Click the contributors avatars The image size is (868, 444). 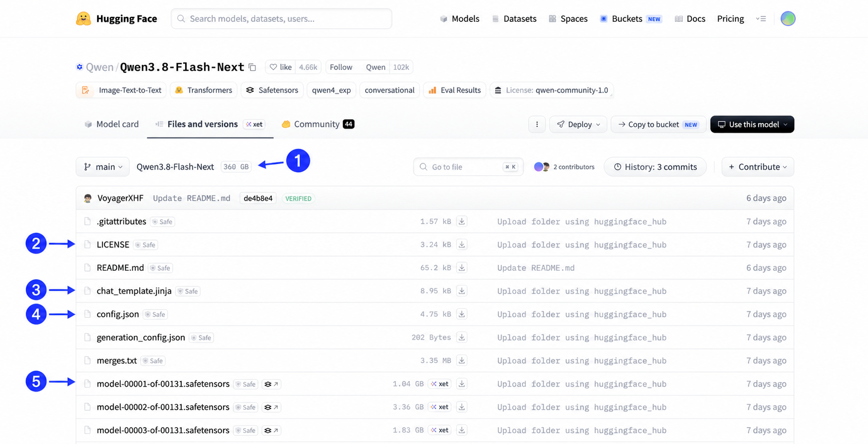click(542, 167)
